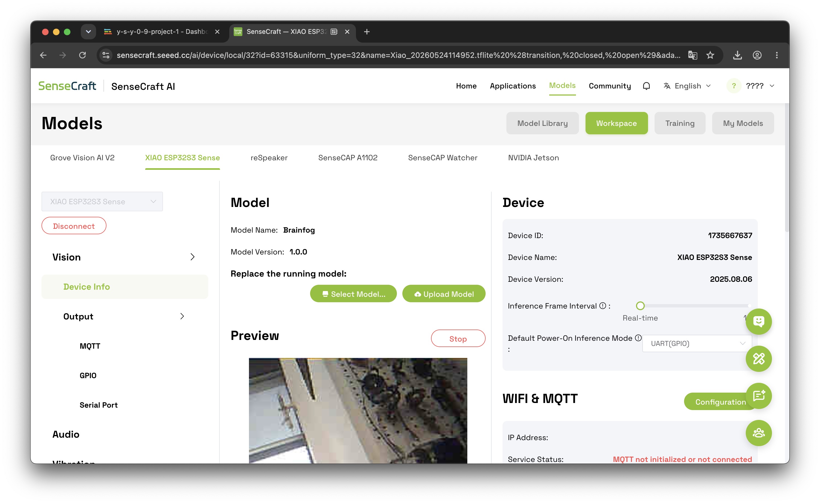820x504 pixels.
Task: Click the browser address bar URL
Action: [398, 55]
